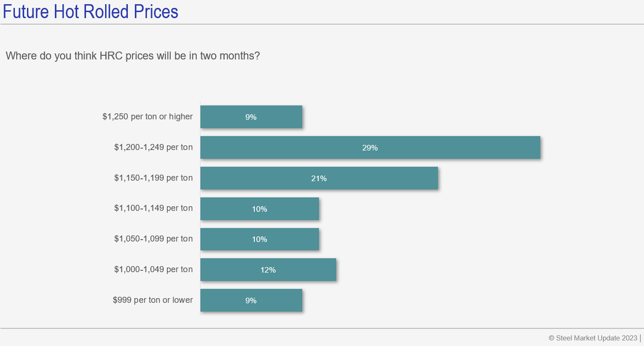Click the 9% value for $999 or lower

point(251,300)
